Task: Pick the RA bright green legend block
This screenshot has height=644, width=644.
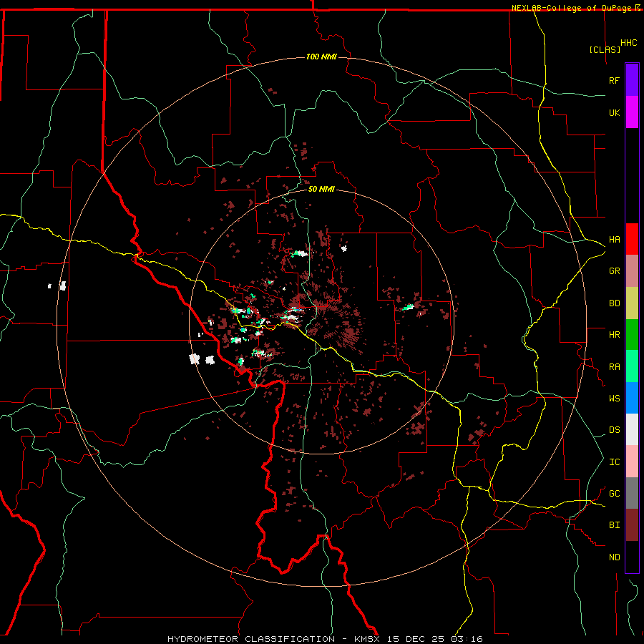Action: 632,366
